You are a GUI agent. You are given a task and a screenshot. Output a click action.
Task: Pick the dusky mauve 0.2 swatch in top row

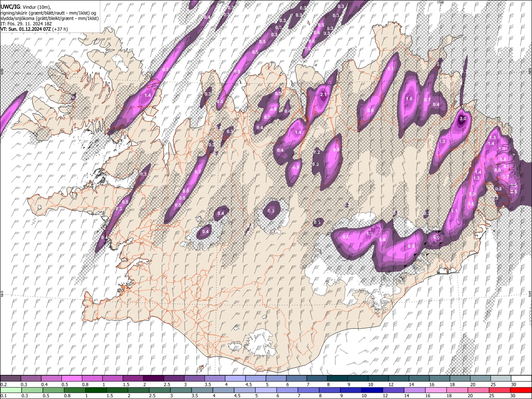tap(10, 379)
